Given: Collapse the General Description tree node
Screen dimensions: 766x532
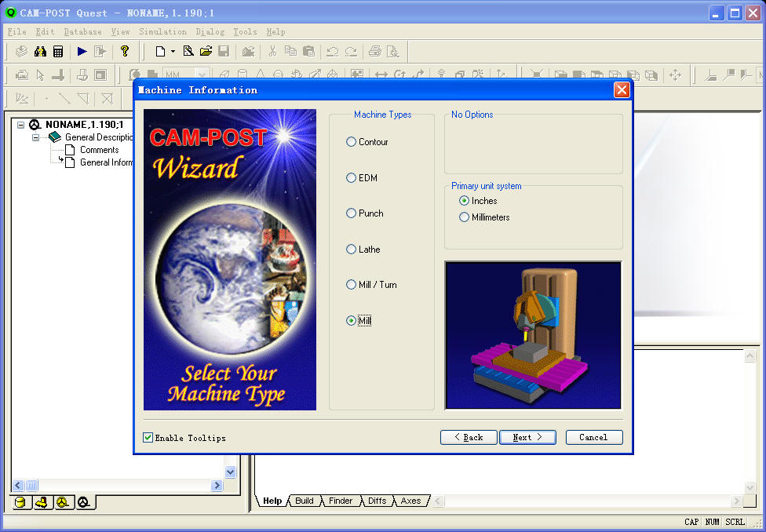Looking at the screenshot, I should click(35, 137).
